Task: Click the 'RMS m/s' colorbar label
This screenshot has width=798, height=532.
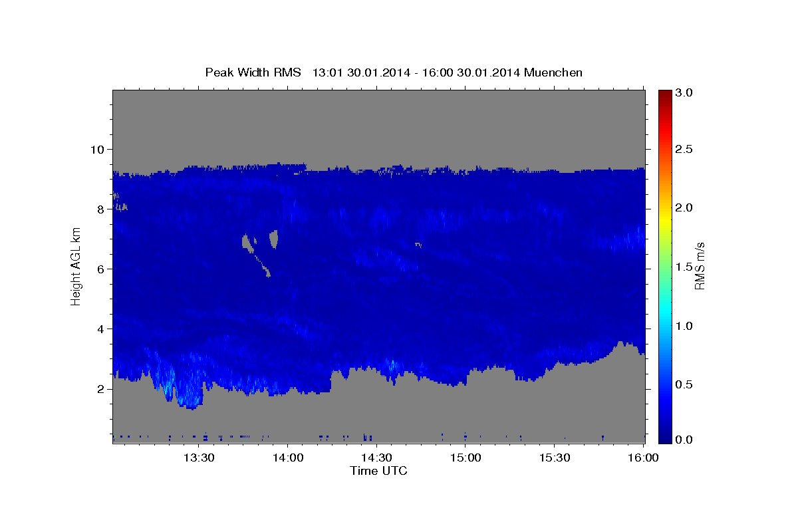Action: tap(699, 266)
